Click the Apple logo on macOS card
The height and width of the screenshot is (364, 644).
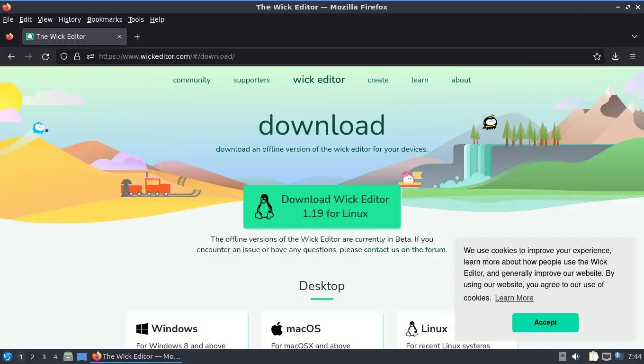[277, 328]
